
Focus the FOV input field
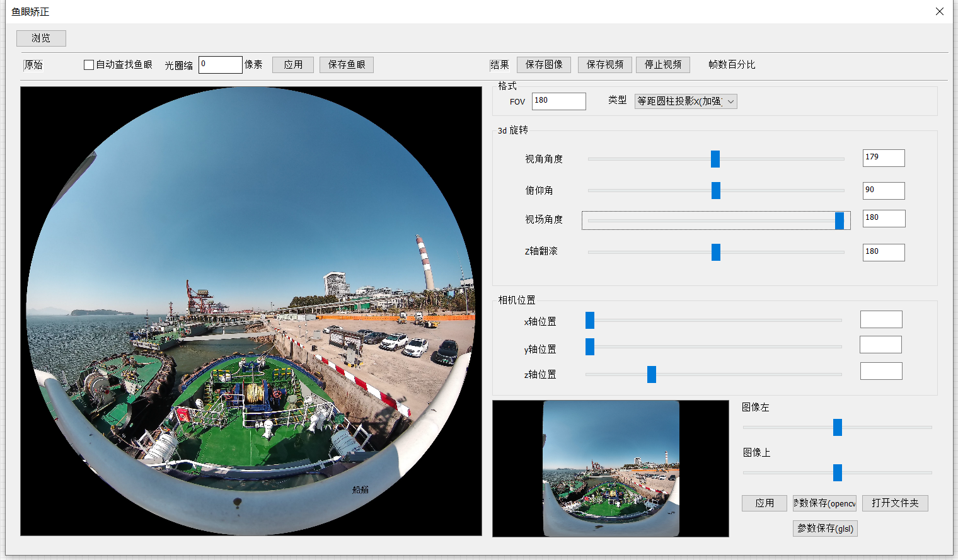[559, 101]
